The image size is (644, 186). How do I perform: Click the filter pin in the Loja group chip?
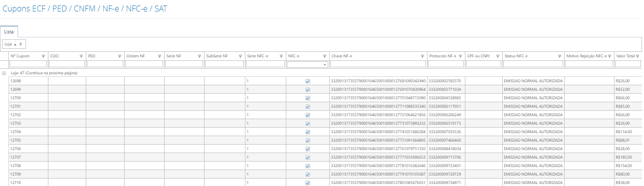(20, 44)
